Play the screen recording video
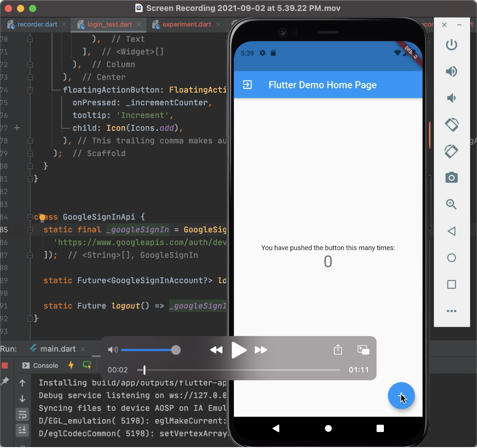This screenshot has height=448, width=477. (x=239, y=350)
